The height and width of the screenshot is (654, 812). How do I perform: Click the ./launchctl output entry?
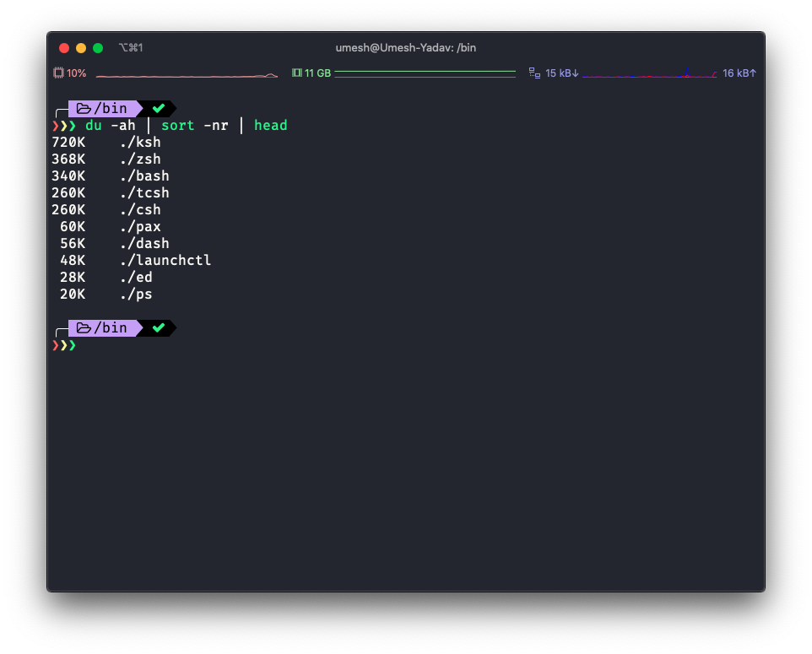(x=165, y=260)
